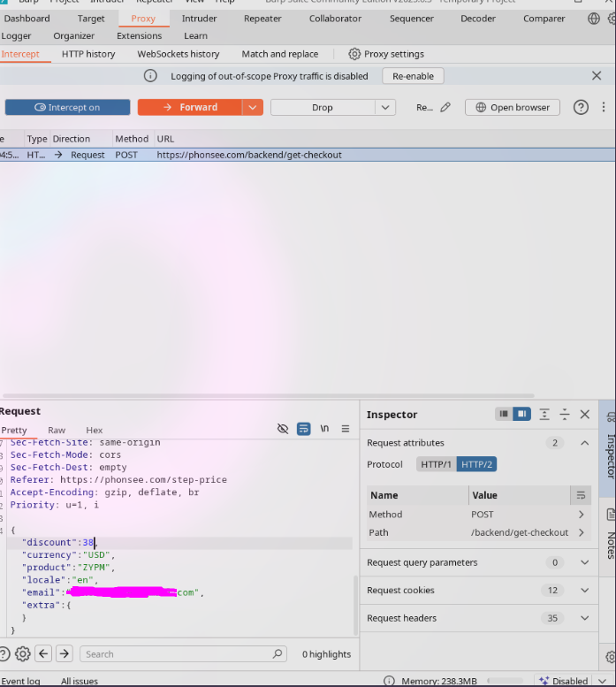Expand the Path attribute row chevron
The width and height of the screenshot is (616, 687).
[x=582, y=532]
